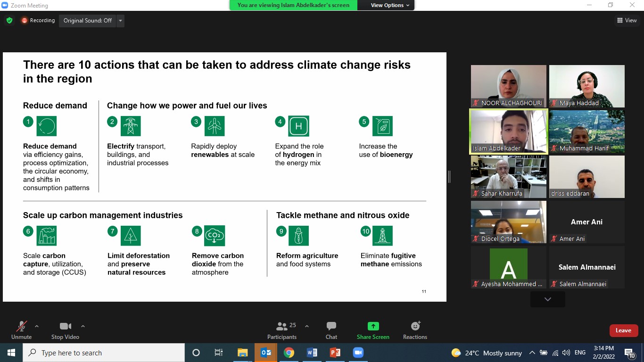
Task: Expand the Original Sound dropdown arrow
Action: (120, 21)
